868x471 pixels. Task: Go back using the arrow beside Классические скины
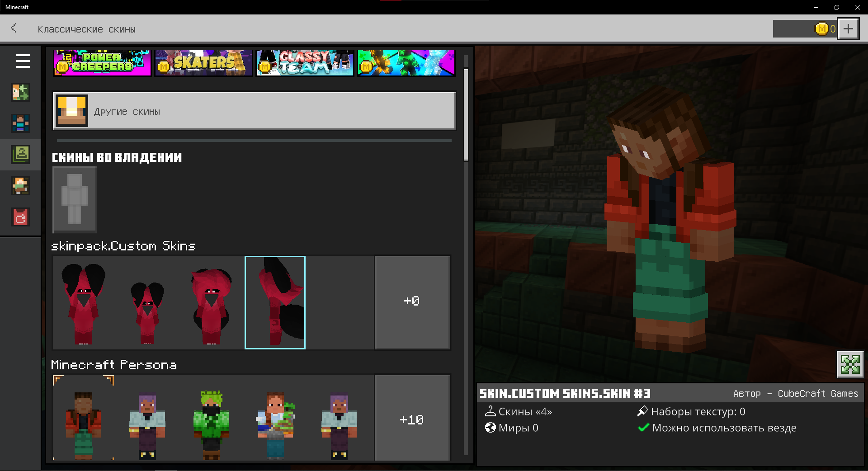14,28
